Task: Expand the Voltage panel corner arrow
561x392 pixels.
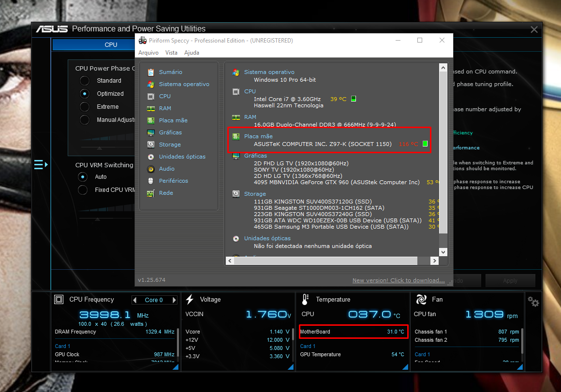Action: pyautogui.click(x=291, y=367)
